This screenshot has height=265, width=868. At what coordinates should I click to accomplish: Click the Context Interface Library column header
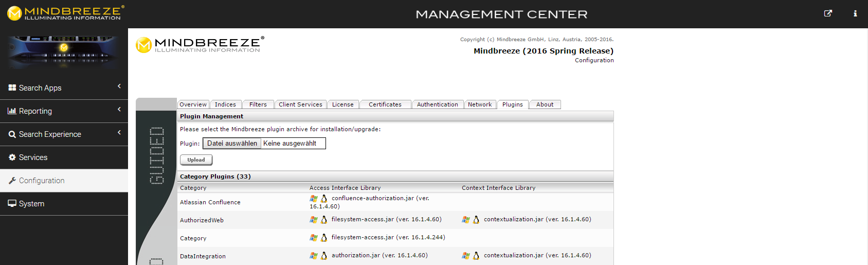coord(498,188)
